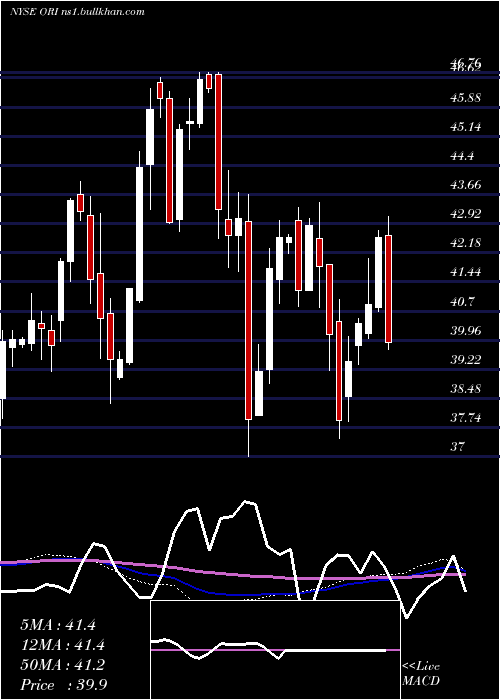Select the 45.88 price axis label
Image resolution: width=500 pixels, height=700 pixels.
[x=466, y=97]
